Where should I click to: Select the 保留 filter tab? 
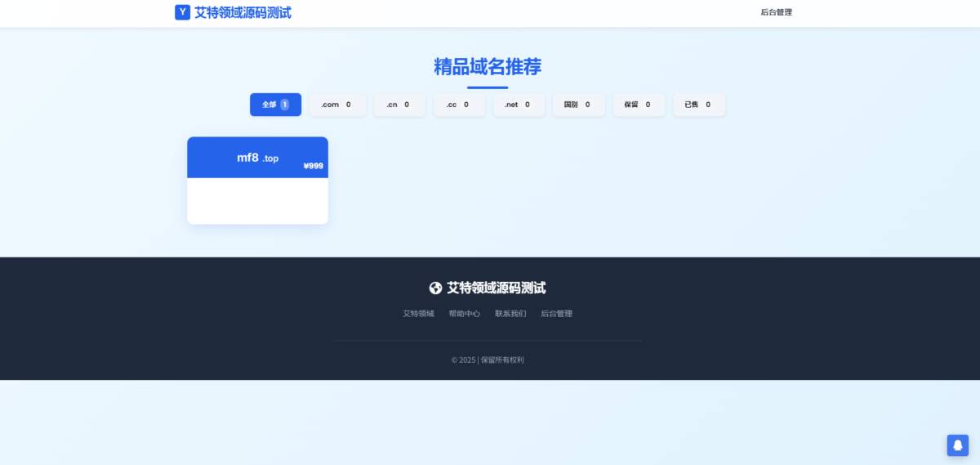pos(639,105)
